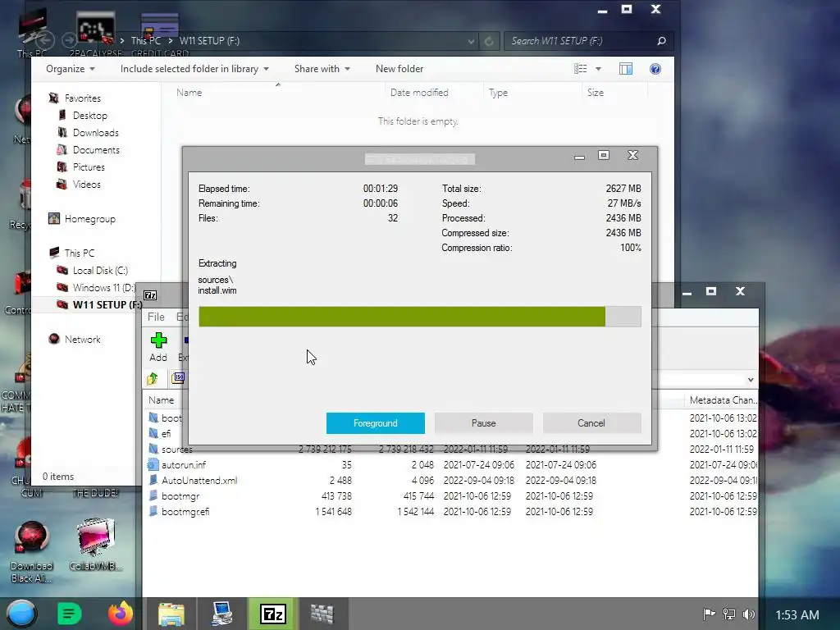Click the green extraction progress bar
Screen dimensions: 840x630
(419, 317)
